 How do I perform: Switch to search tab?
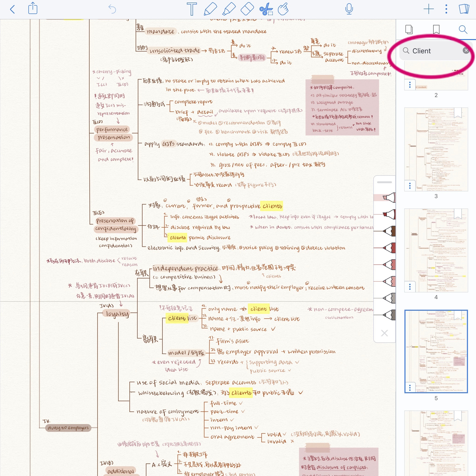pos(463,29)
